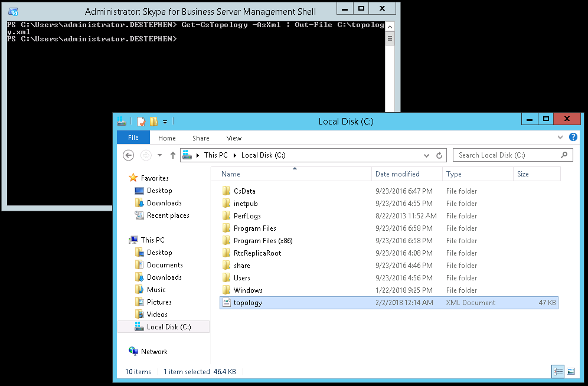Select This PC in the navigation pane

click(x=152, y=240)
